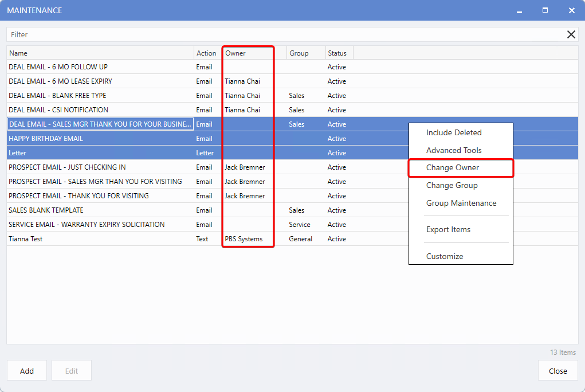Select Export Items in context menu
The image size is (585, 392).
pyautogui.click(x=448, y=230)
